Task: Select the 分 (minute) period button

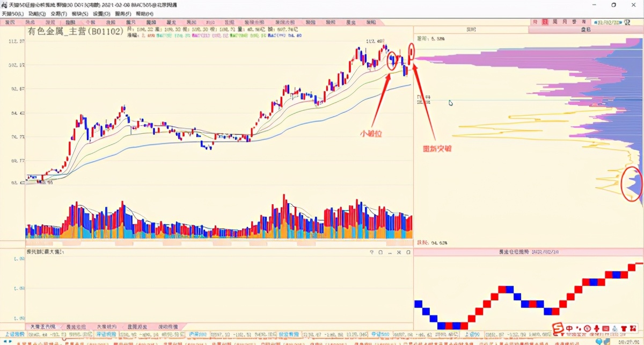Action: click(x=535, y=22)
